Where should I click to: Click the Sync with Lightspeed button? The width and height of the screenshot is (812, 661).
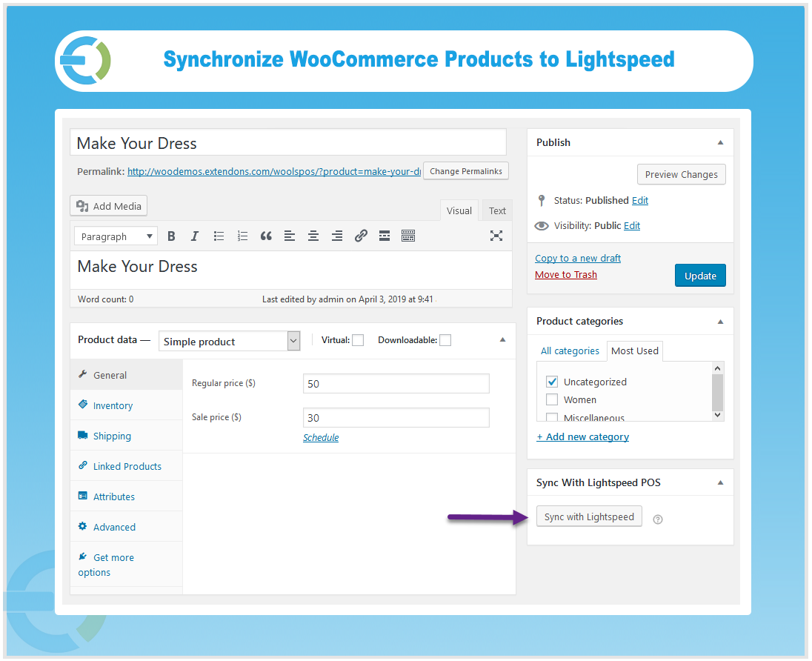tap(589, 516)
